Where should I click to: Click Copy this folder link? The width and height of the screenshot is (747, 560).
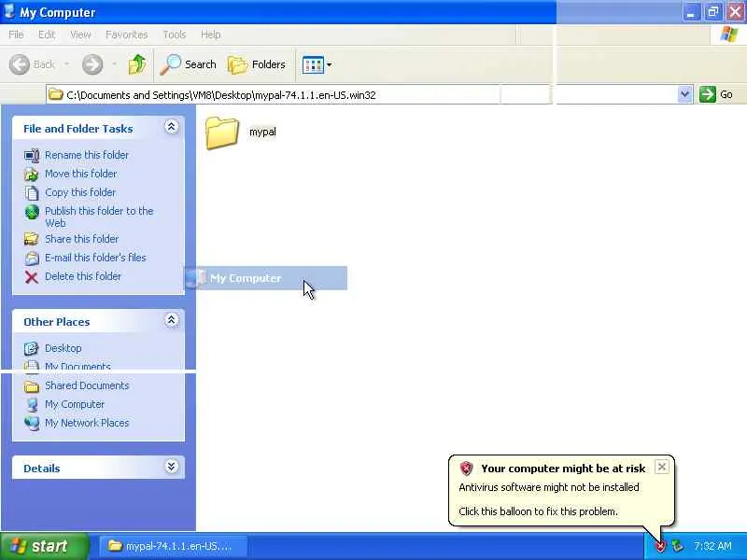pos(80,192)
